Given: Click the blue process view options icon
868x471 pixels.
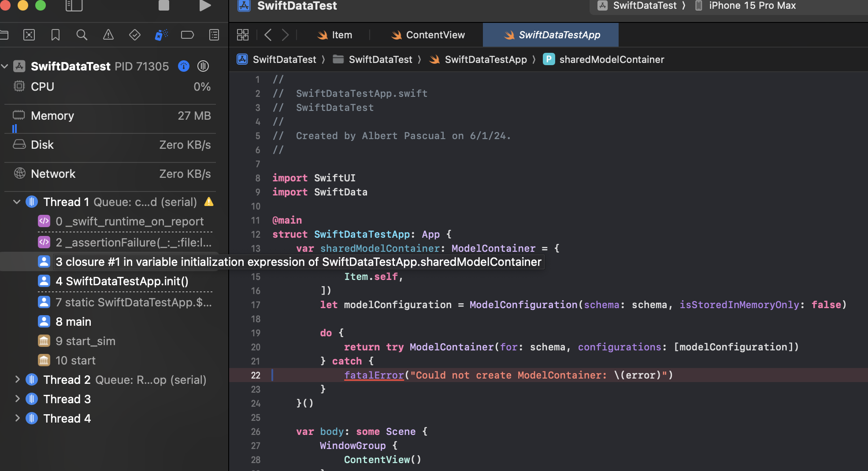Looking at the screenshot, I should 184,66.
